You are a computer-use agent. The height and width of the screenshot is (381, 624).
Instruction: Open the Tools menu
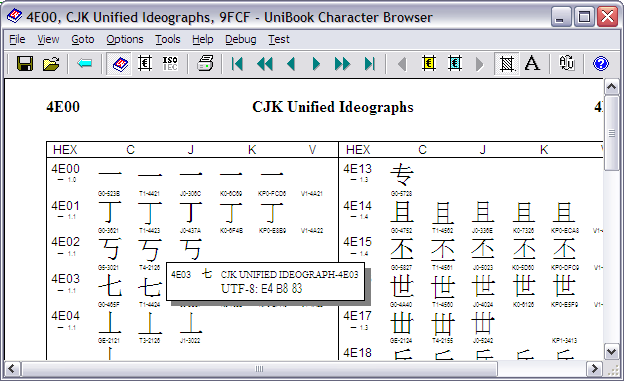point(168,39)
